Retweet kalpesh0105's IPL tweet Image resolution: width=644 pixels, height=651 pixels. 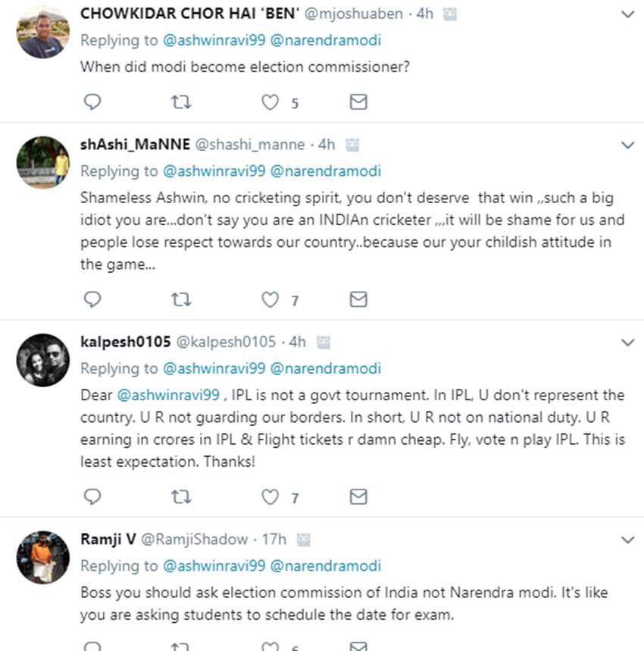181,497
